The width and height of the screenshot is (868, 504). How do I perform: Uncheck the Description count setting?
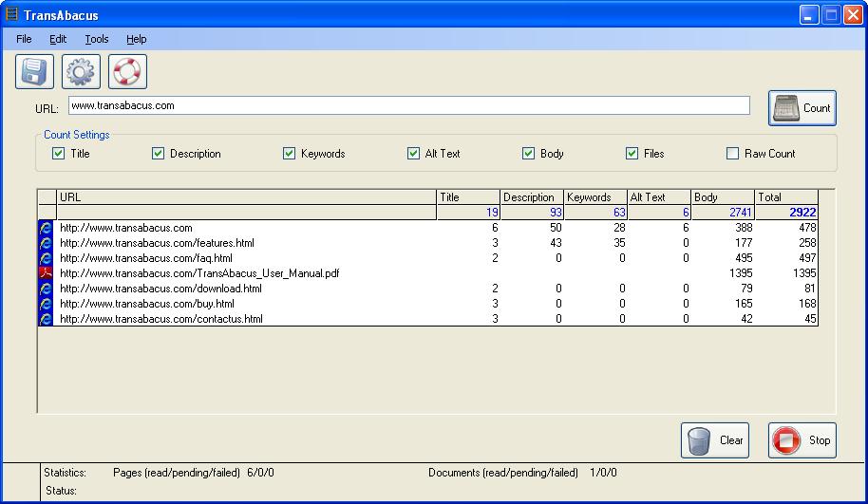point(158,153)
